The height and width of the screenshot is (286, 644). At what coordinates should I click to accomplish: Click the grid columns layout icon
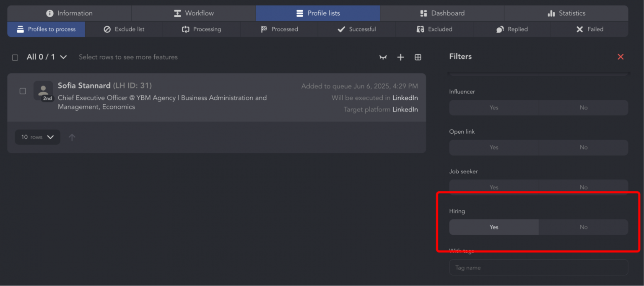tap(418, 57)
